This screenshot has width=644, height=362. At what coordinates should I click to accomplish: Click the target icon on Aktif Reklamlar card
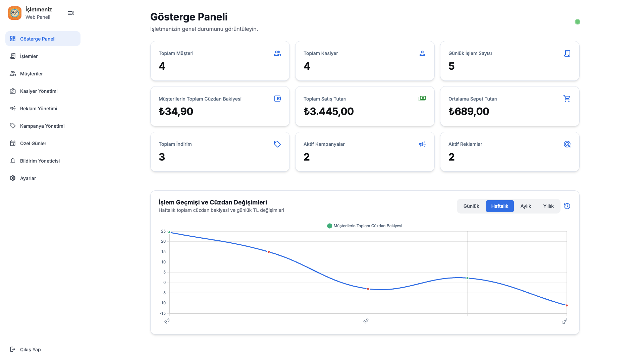[x=567, y=144]
